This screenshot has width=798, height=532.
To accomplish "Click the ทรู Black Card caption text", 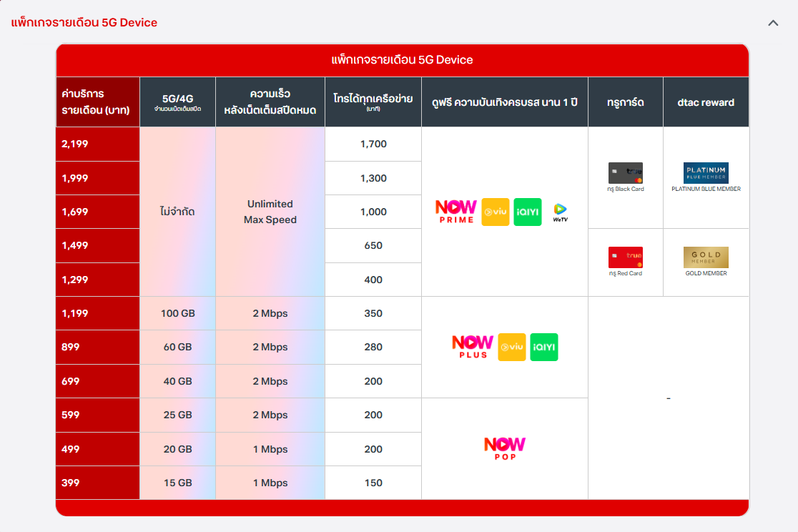I will (x=626, y=189).
